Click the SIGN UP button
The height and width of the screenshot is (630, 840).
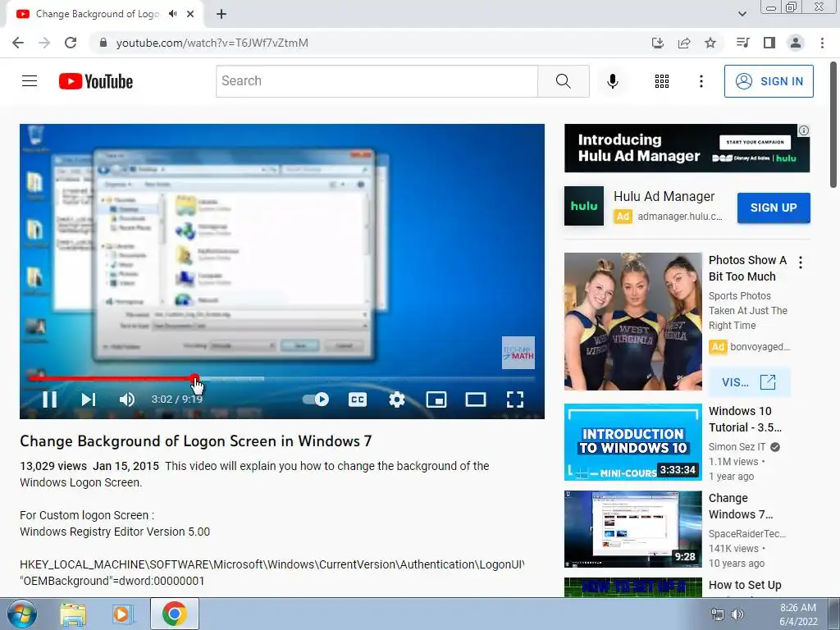pos(774,208)
